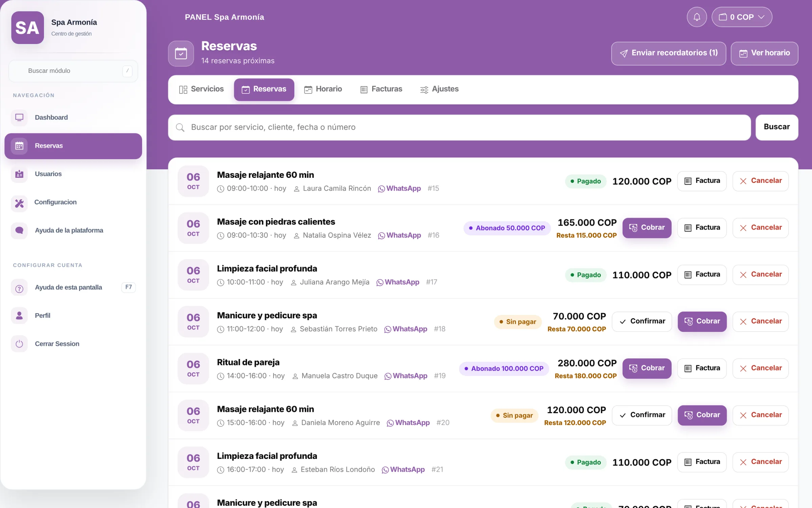Screen dimensions: 812x508
Task: Click Cobrar for reservation #18
Action: tap(702, 321)
